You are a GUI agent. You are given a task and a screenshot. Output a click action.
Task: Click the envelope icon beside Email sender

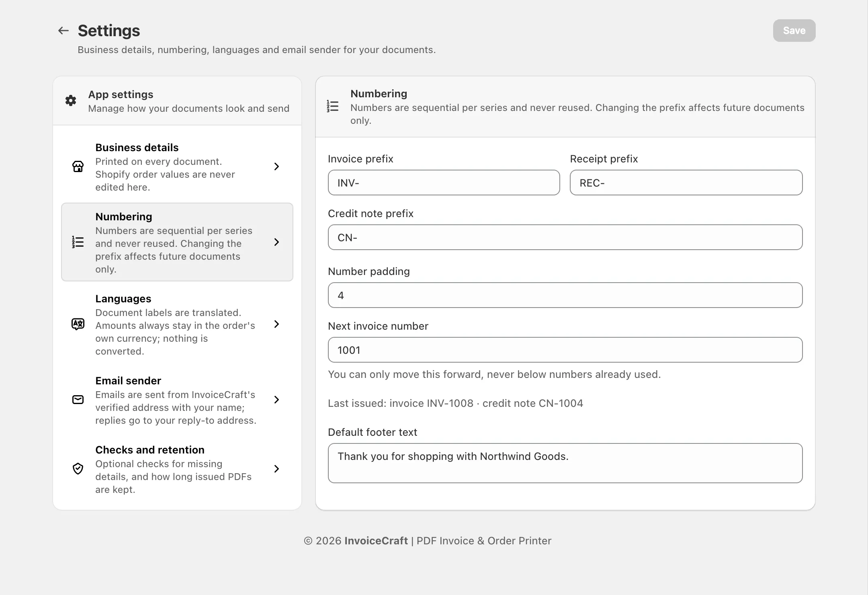pyautogui.click(x=78, y=400)
